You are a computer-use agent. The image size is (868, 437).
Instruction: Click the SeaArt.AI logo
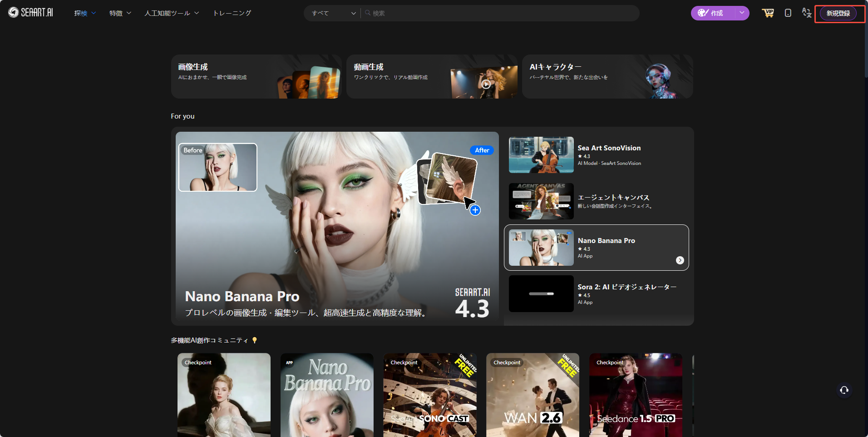pyautogui.click(x=30, y=13)
